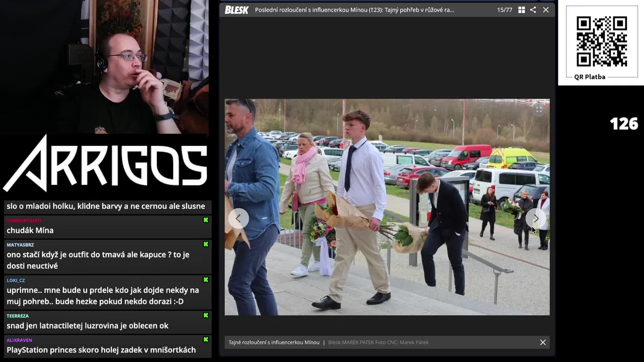Select the 'chudák Mína' chat message

30,230
